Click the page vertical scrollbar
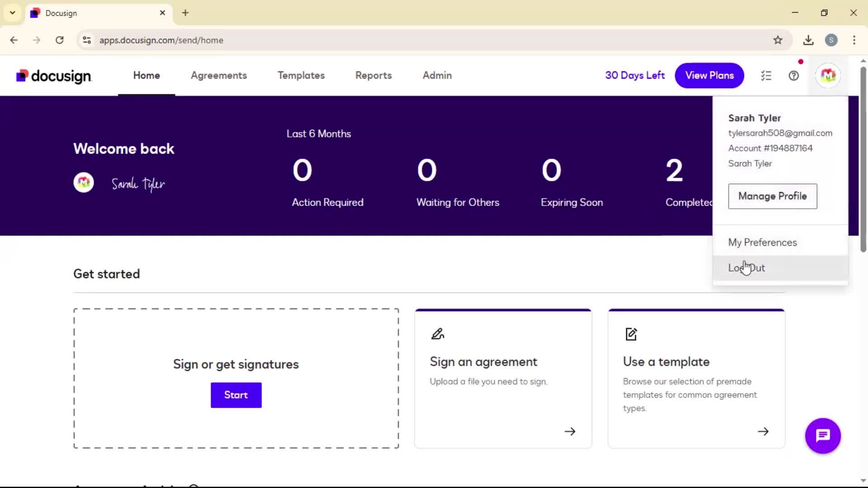Screen dimensions: 868x488 pos(863,160)
